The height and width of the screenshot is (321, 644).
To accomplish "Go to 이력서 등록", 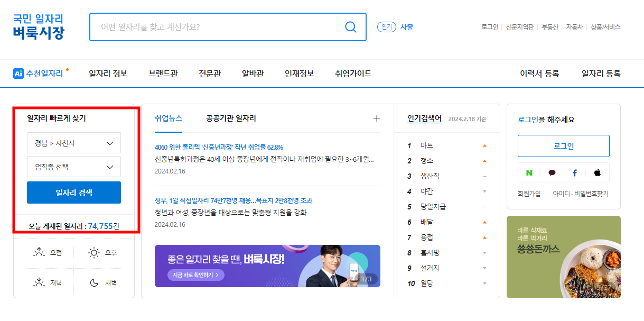I will click(x=539, y=74).
